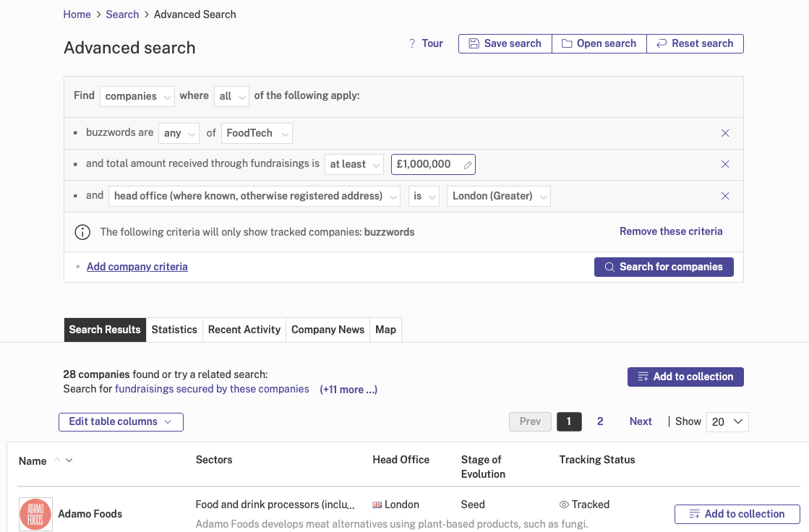Click the Food and drink processors sector cell

[275, 505]
